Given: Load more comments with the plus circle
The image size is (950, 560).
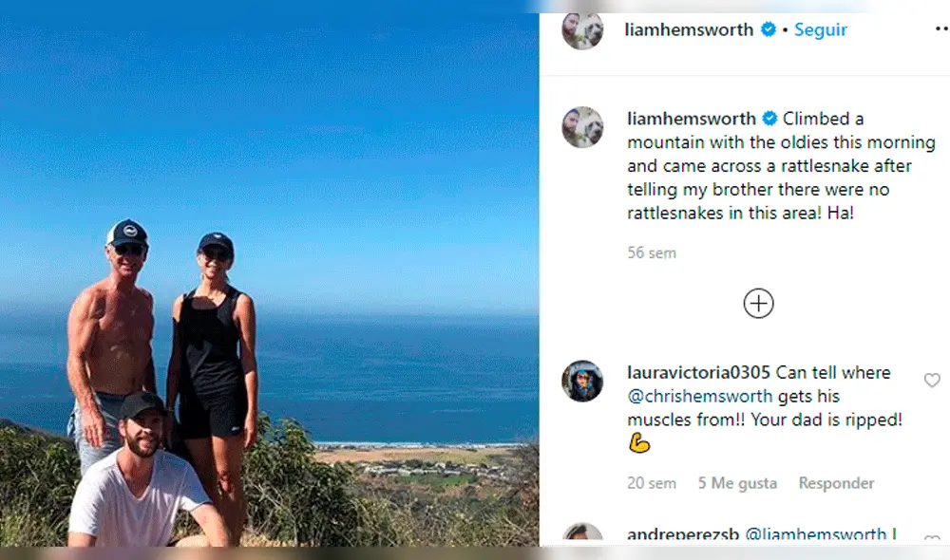Looking at the screenshot, I should (x=758, y=304).
